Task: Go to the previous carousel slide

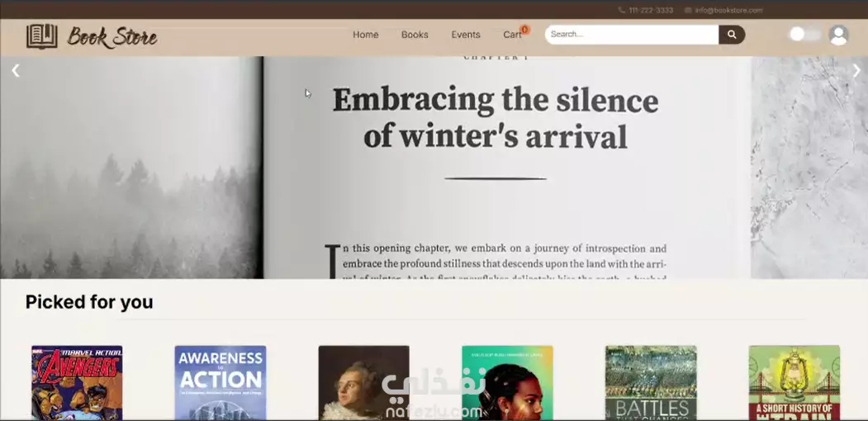Action: [x=16, y=70]
